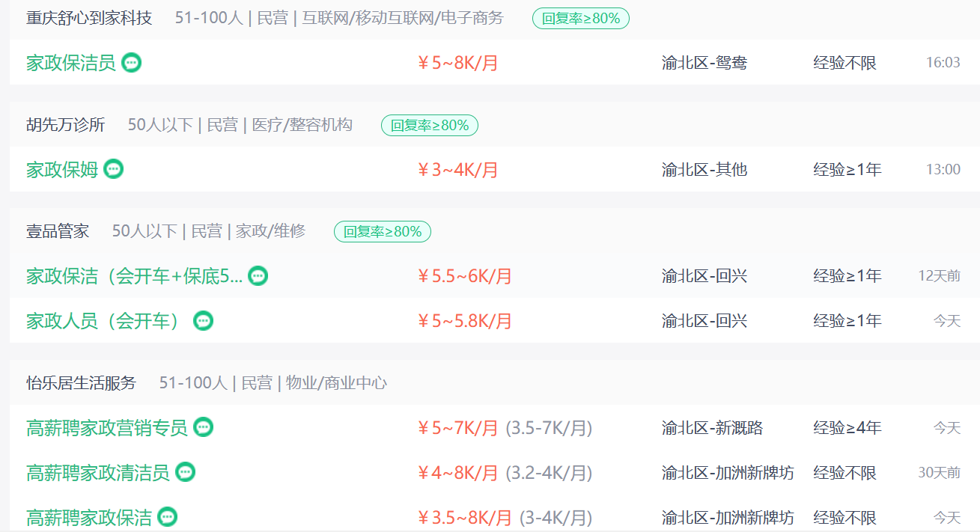This screenshot has width=980, height=532.
Task: Start chat for 家政保洁（会开车+保底5... listing
Action: coord(258,276)
